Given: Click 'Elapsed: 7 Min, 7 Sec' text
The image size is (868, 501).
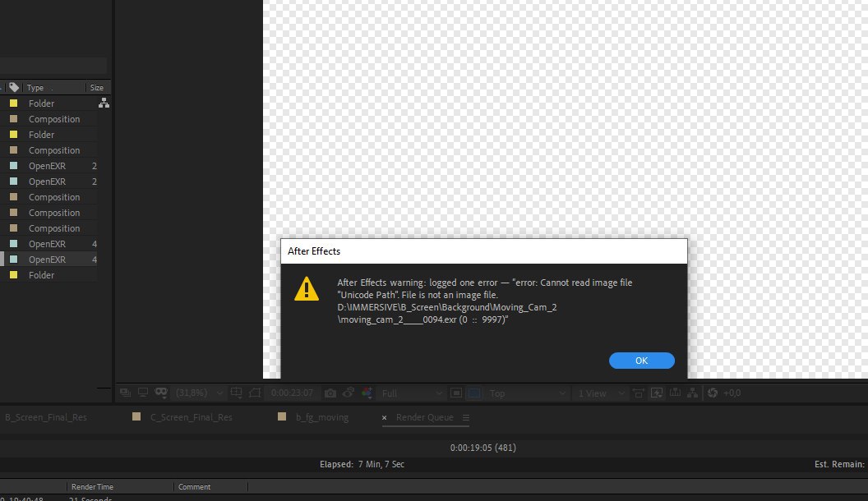Looking at the screenshot, I should [362, 464].
